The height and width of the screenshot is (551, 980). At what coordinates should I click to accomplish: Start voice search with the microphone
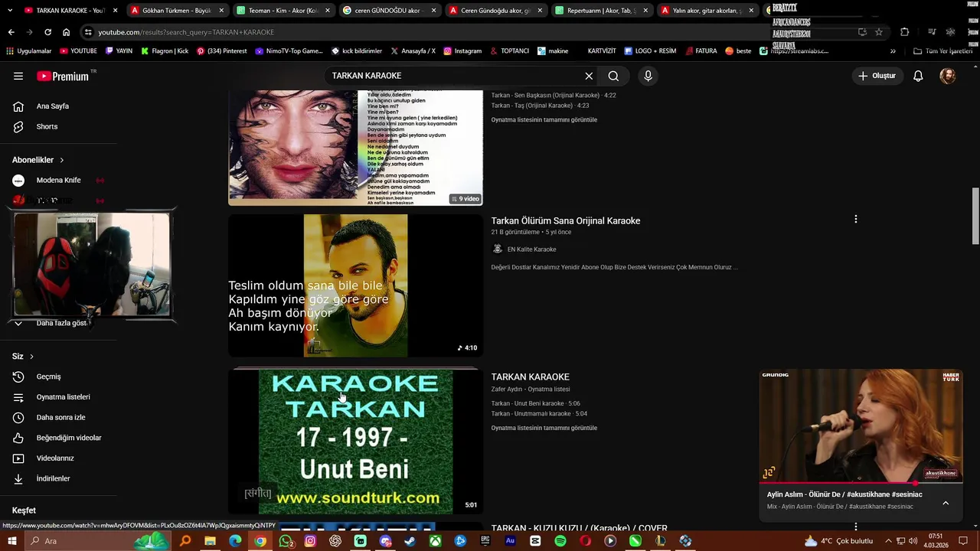648,76
